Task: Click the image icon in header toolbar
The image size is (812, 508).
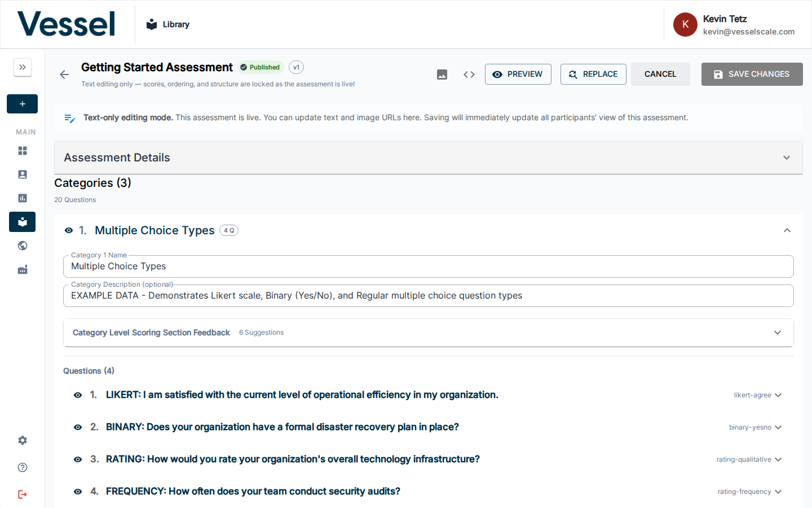Action: coord(442,75)
